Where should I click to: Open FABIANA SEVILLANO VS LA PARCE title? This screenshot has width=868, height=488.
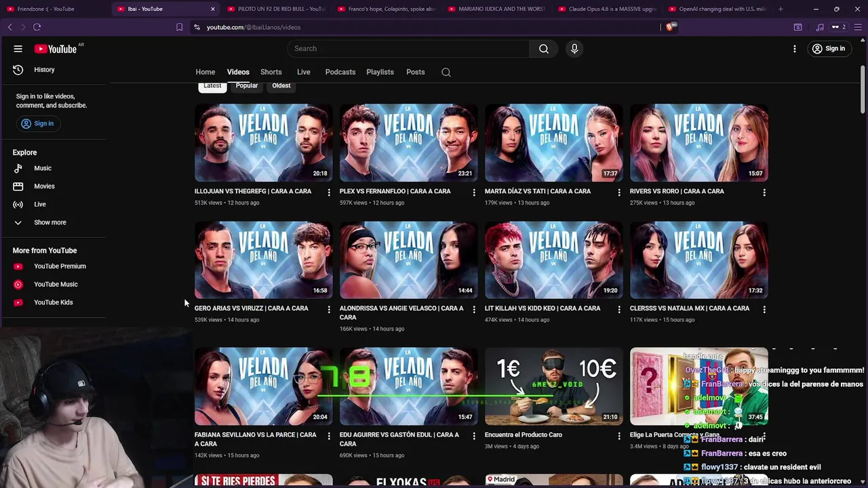click(x=256, y=440)
